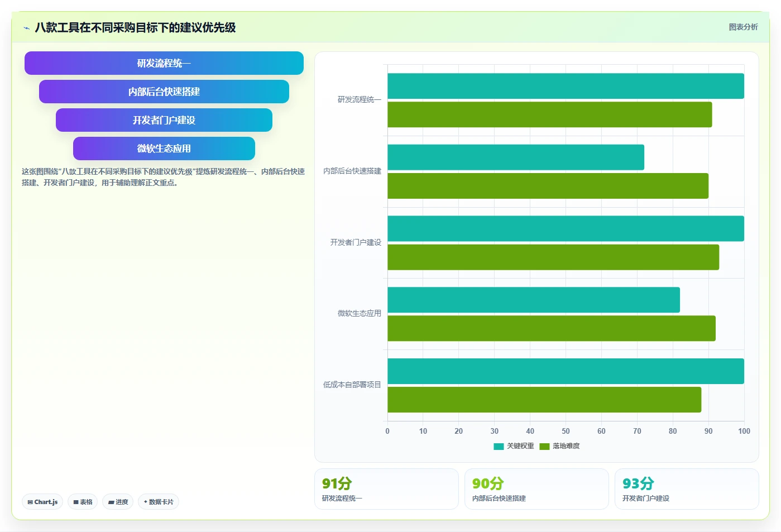This screenshot has height=532, width=781.
Task: Click the description paragraph starting 这张图围绕
Action: click(x=163, y=177)
